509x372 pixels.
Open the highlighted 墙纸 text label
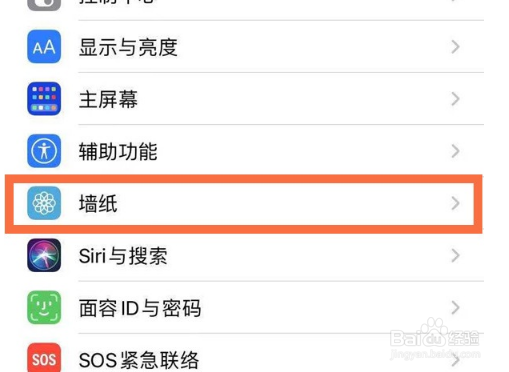pos(98,203)
